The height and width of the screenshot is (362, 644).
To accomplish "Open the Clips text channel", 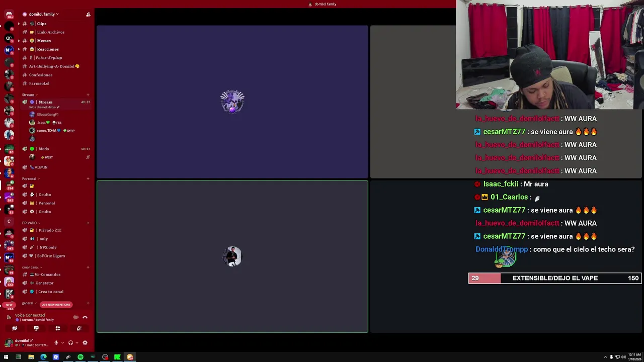I will (x=41, y=24).
